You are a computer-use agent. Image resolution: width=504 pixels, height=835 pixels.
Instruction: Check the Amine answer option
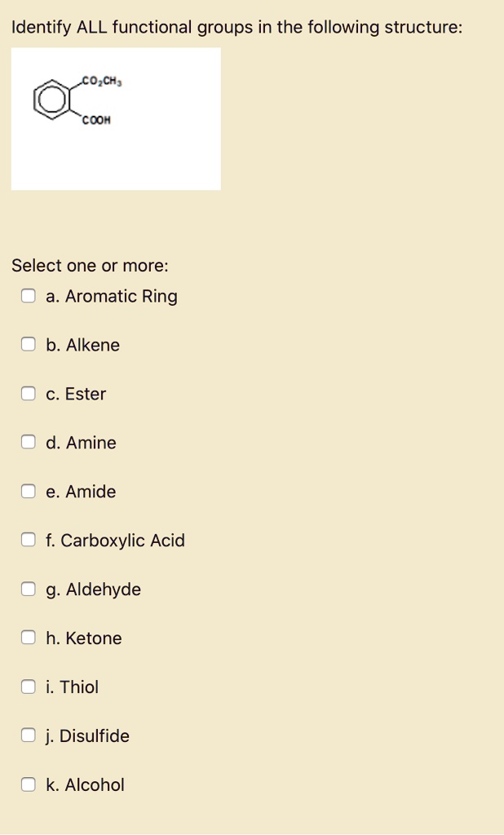[x=29, y=442]
